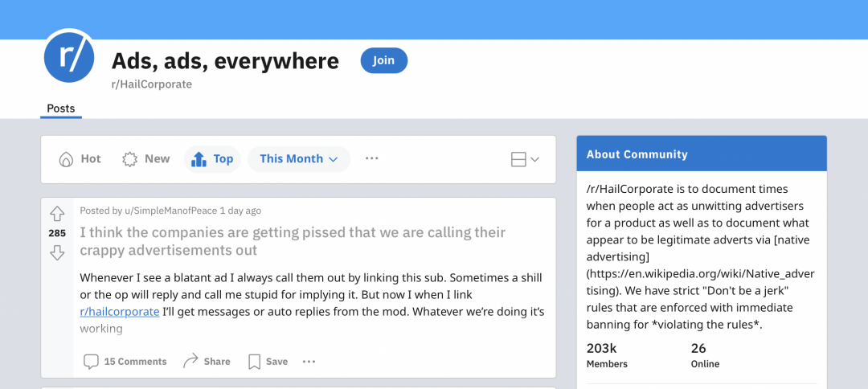Open the post title about crappy advertisements
This screenshot has height=389, width=868.
(293, 240)
